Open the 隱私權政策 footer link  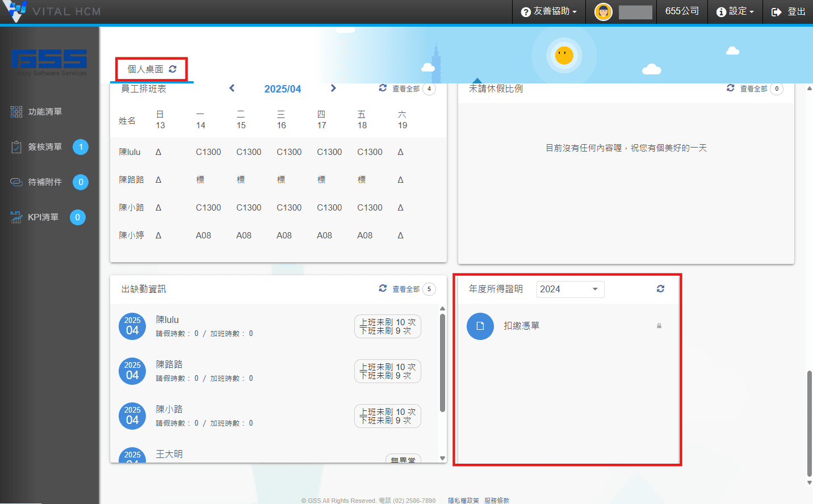coord(463,501)
